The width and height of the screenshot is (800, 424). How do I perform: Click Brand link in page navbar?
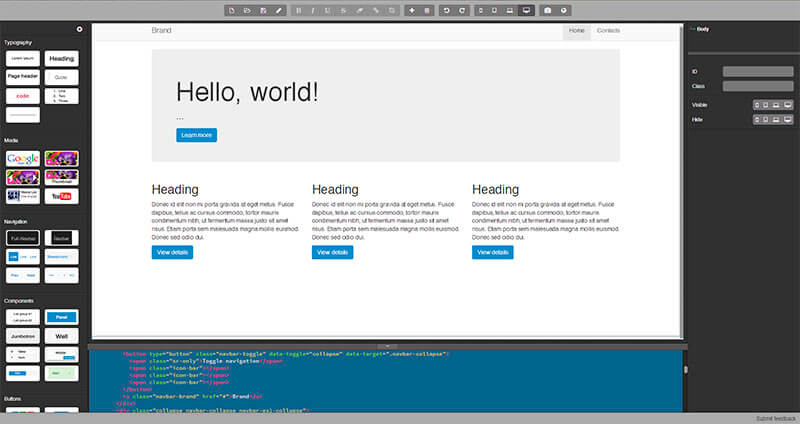[x=161, y=31]
